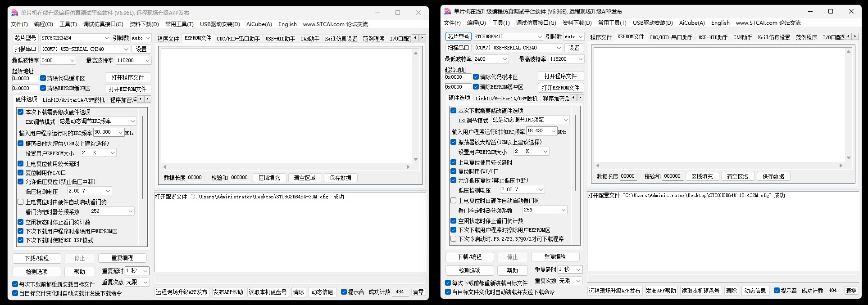Click 检测选项 button in right window
868x305 pixels.
[469, 270]
